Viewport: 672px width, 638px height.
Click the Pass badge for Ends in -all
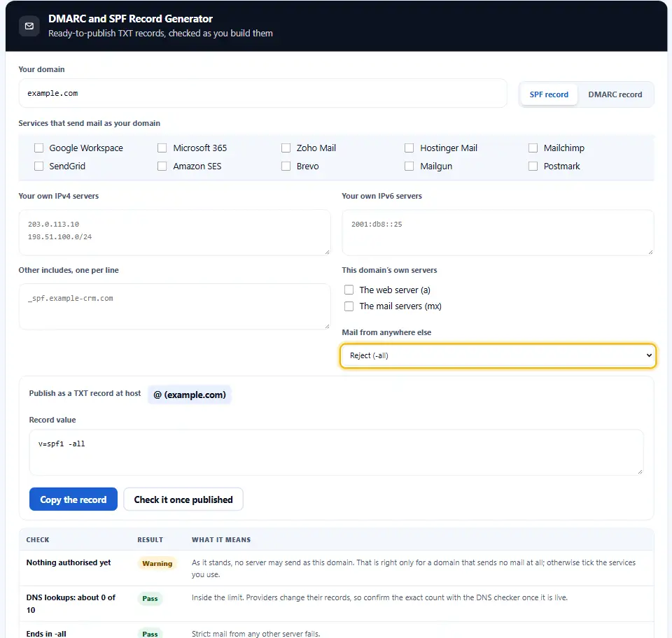click(150, 634)
